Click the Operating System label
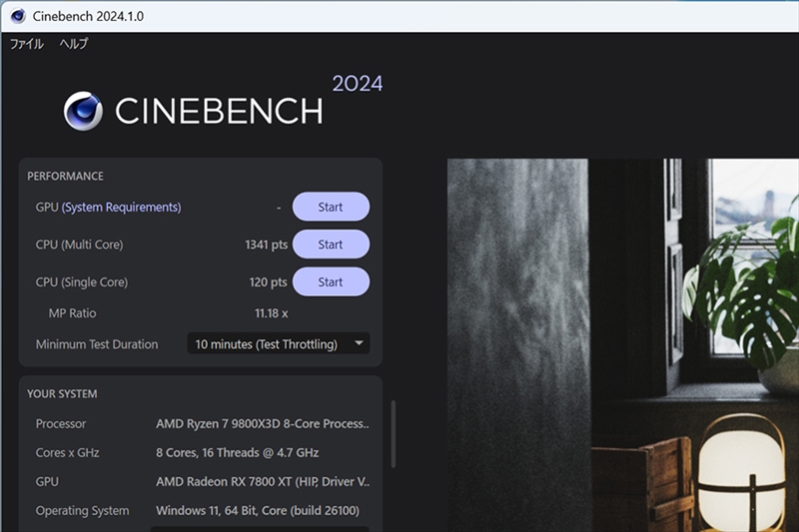This screenshot has width=799, height=532. click(x=82, y=511)
